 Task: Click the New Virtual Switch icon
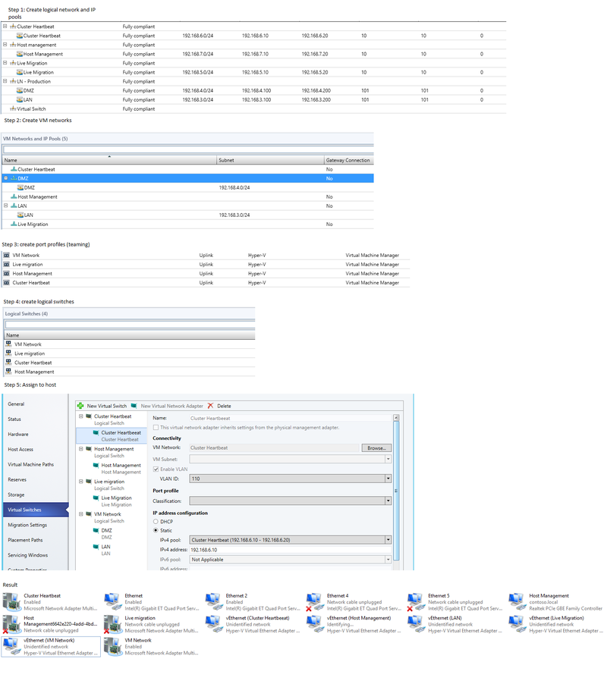[81, 406]
